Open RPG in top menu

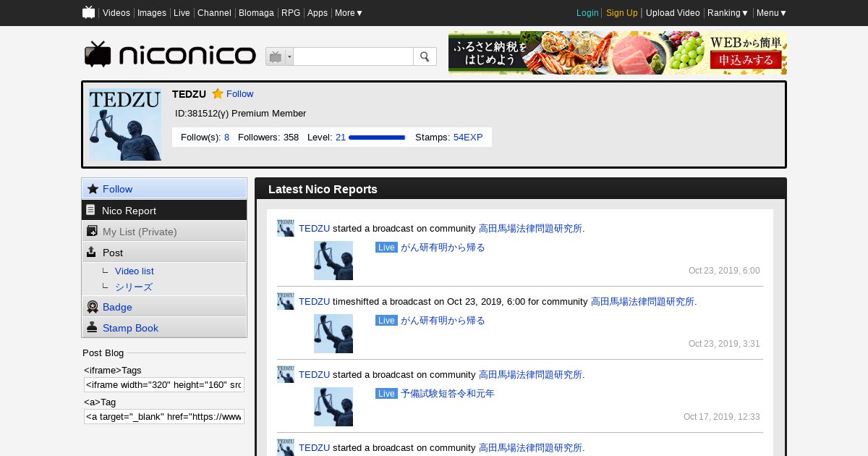click(291, 13)
